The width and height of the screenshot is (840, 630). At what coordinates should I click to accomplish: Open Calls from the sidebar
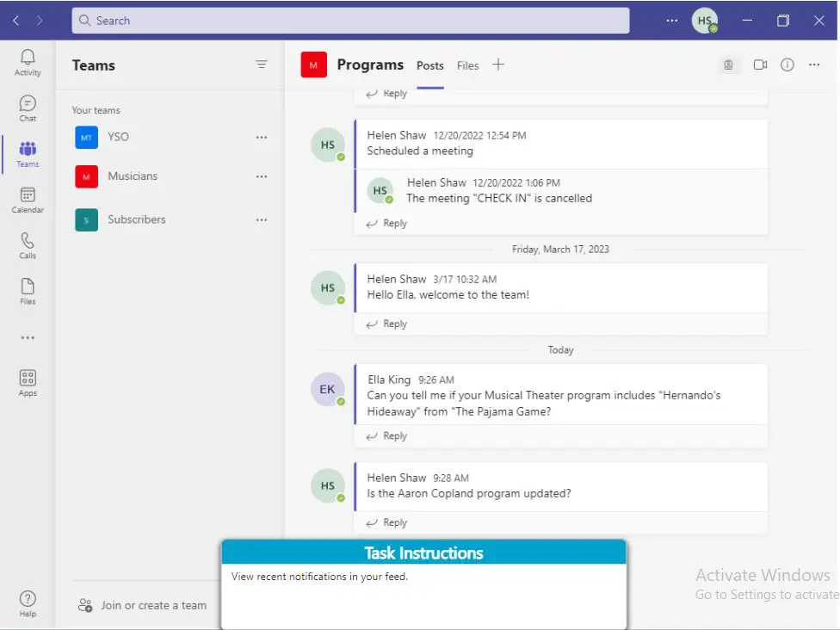pos(27,244)
